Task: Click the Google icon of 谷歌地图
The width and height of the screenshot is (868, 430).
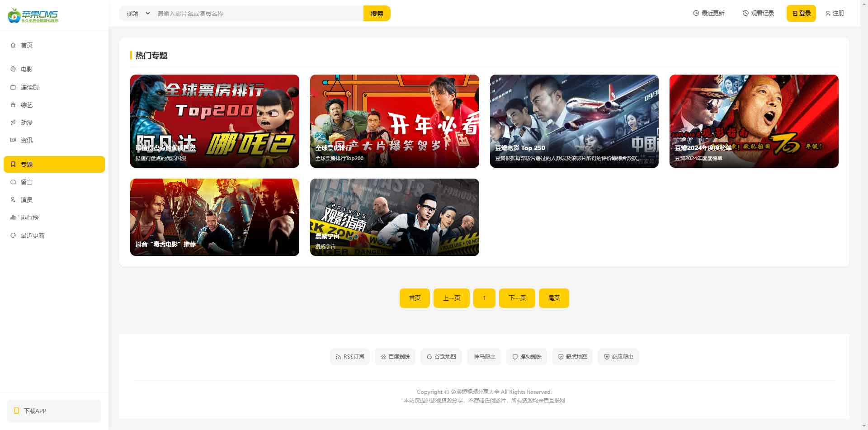Action: click(x=429, y=357)
